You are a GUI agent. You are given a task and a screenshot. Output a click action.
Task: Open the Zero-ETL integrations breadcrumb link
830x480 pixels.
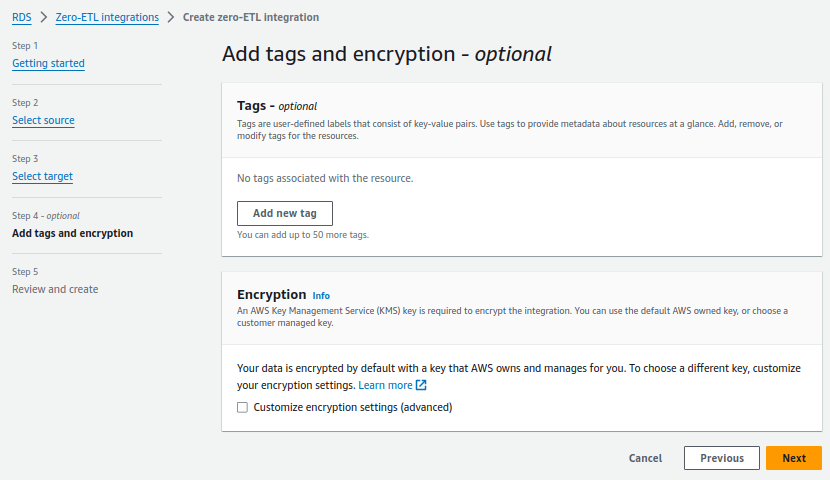[x=107, y=18]
